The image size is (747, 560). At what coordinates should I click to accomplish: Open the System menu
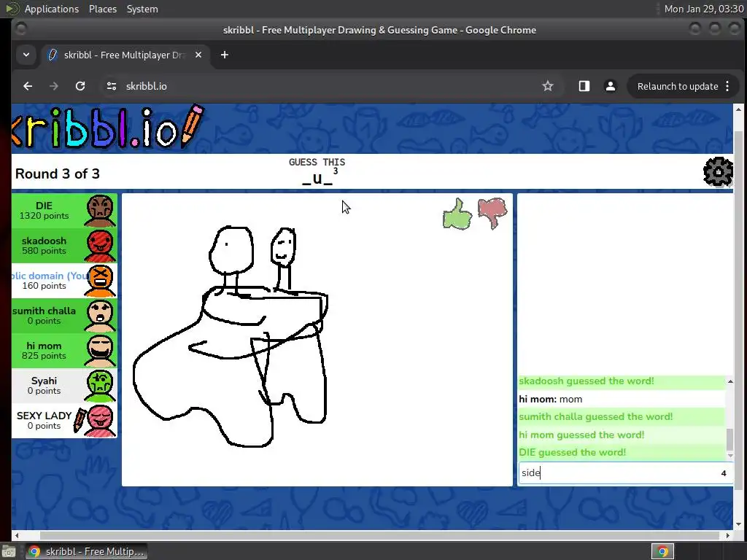click(x=142, y=9)
